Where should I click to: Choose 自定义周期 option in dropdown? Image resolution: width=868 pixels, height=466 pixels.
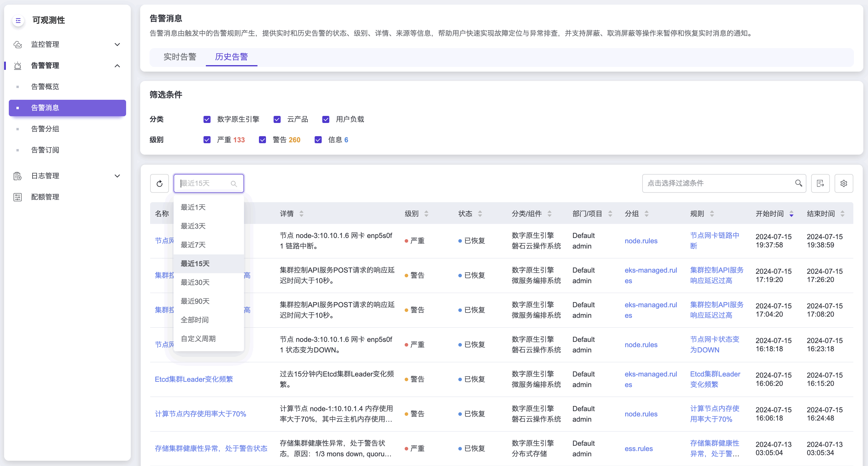pos(198,339)
